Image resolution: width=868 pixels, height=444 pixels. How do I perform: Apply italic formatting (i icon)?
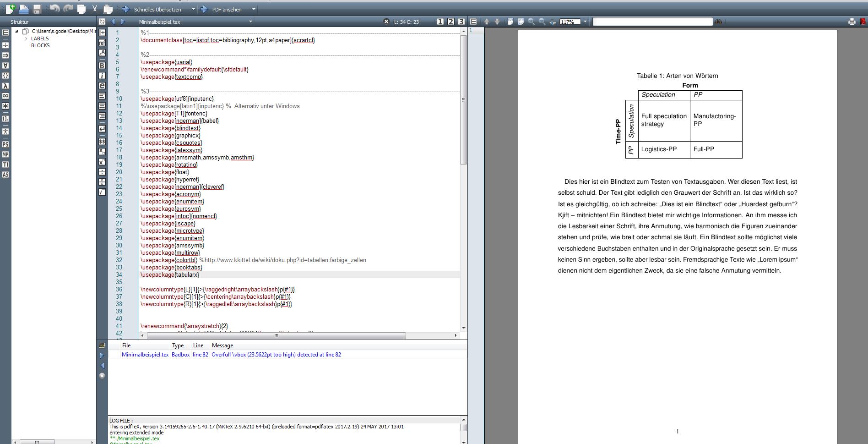[102, 76]
